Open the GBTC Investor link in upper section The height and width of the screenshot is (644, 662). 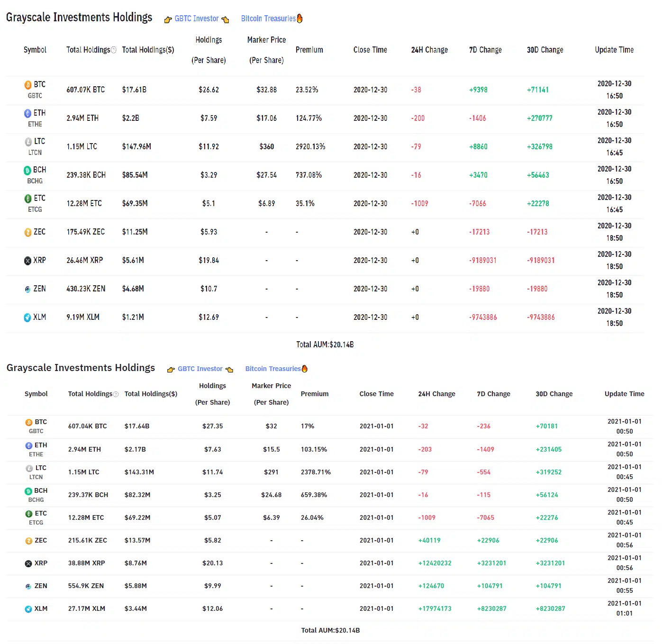196,18
